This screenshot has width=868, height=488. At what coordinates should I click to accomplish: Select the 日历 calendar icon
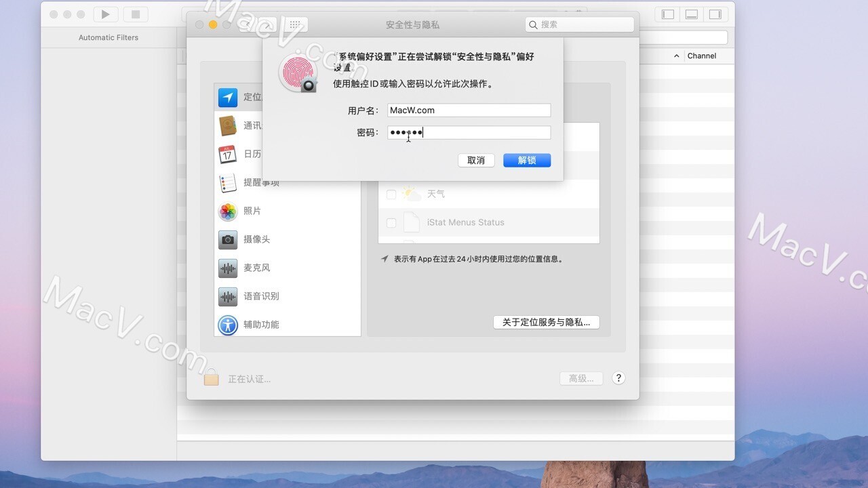(228, 155)
